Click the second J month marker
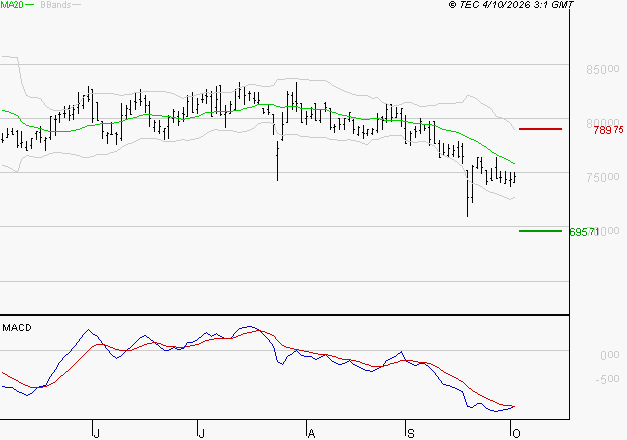The image size is (627, 440). click(x=202, y=434)
